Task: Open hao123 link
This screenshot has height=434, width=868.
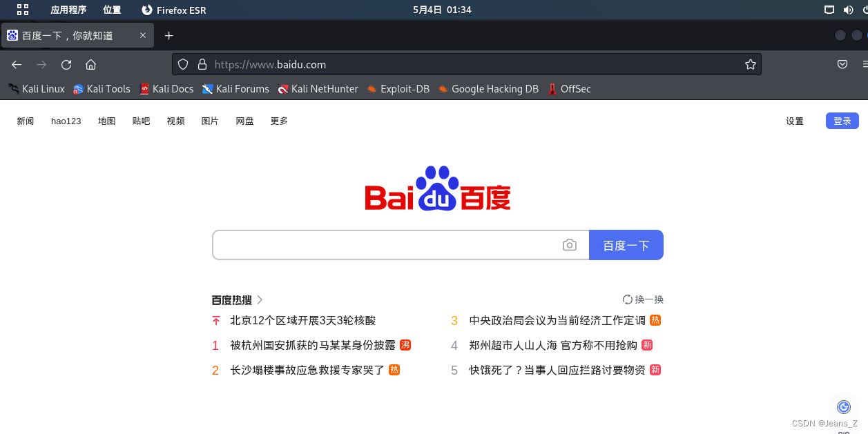Action: (x=66, y=121)
